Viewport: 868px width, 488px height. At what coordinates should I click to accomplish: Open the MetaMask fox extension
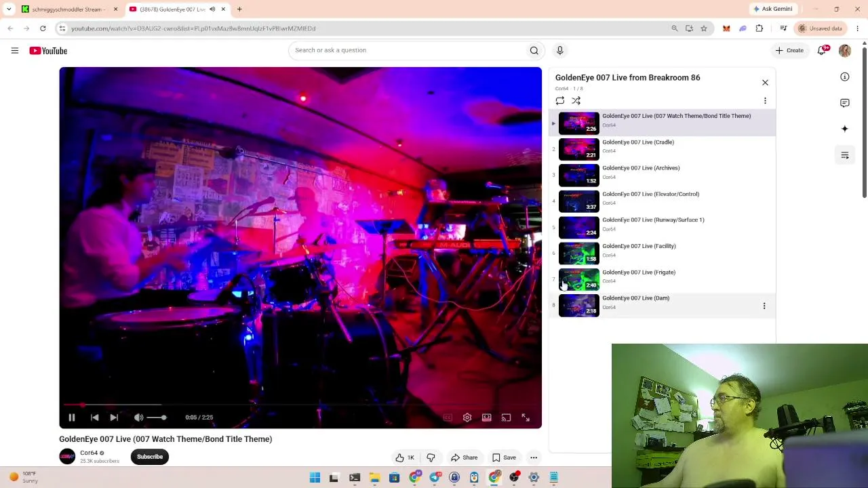pos(726,28)
